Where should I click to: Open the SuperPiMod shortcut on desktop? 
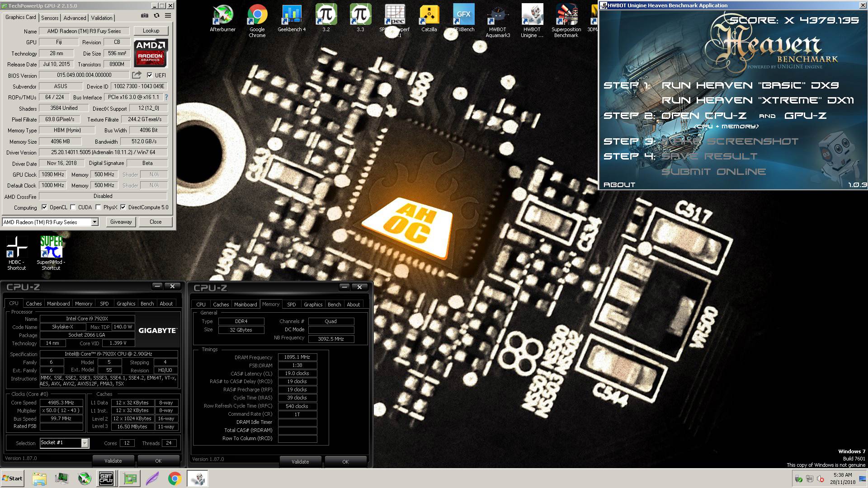(x=51, y=253)
